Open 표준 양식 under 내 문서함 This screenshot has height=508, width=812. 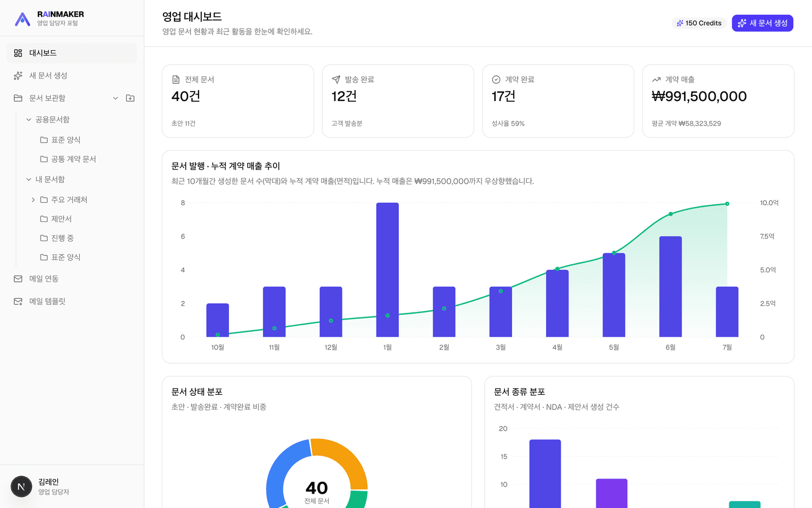(x=66, y=258)
